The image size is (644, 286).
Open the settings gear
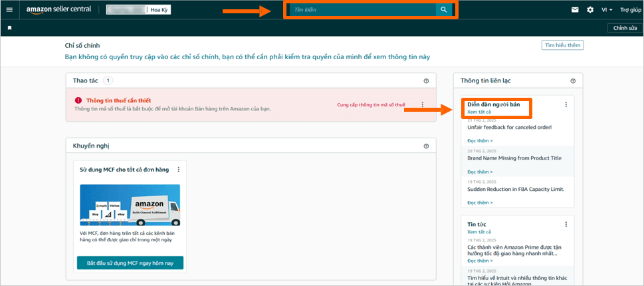(590, 10)
